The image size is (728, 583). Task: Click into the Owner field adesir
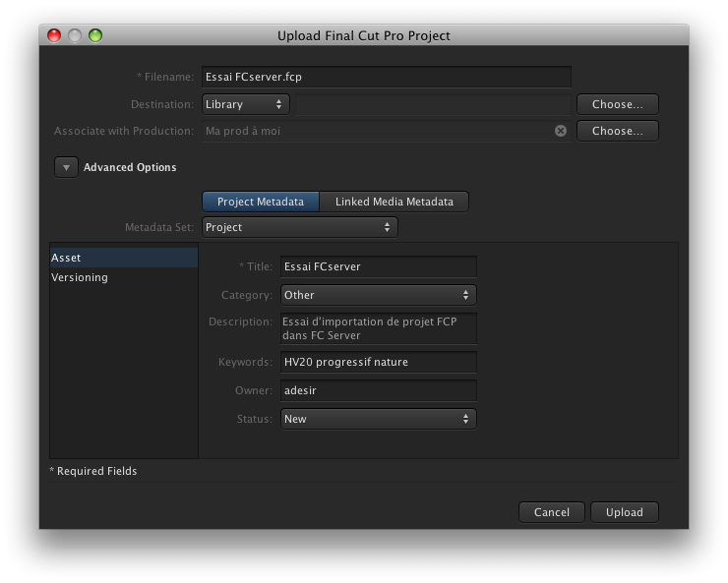tap(379, 390)
